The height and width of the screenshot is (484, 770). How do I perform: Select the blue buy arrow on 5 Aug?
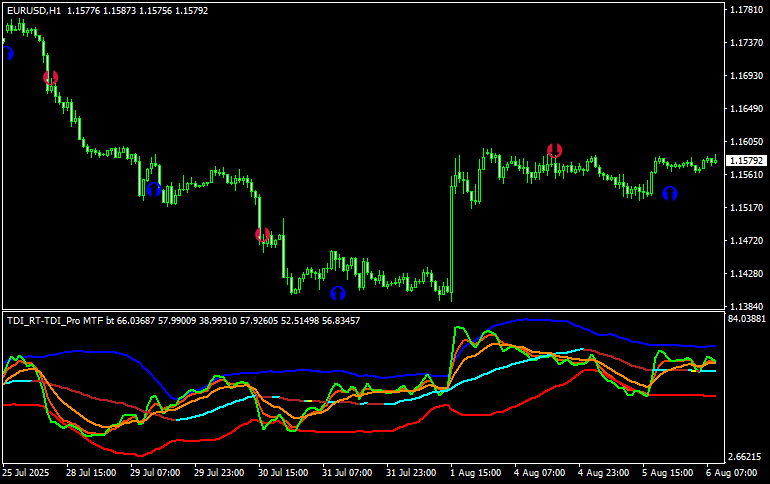coord(670,193)
